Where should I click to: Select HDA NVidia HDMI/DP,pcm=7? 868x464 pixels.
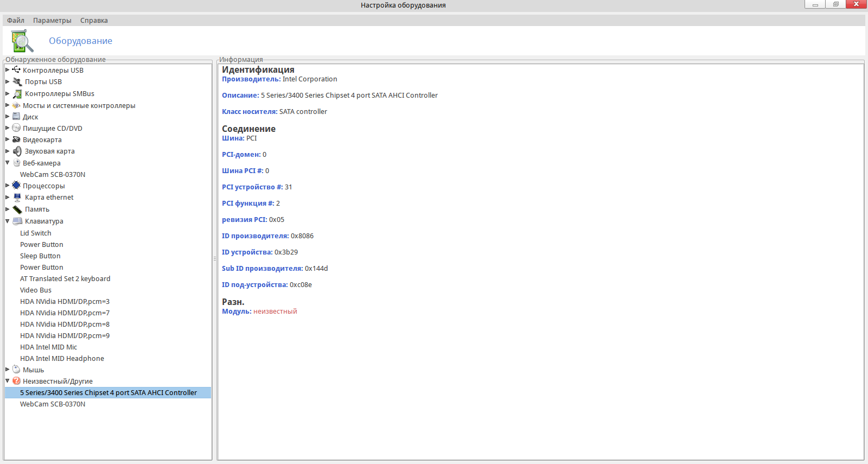(x=65, y=313)
